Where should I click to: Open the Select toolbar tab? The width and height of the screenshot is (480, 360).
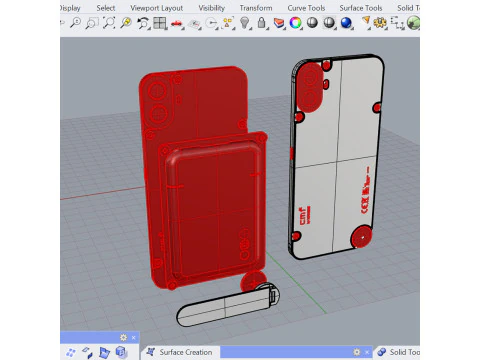[x=106, y=8]
